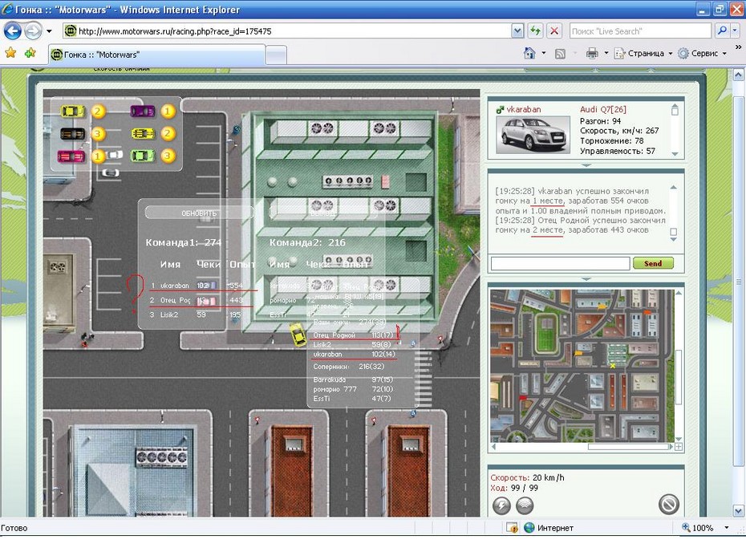746x560 pixels.
Task: Click the ОБНОВИТЬ button
Action: coord(199,213)
